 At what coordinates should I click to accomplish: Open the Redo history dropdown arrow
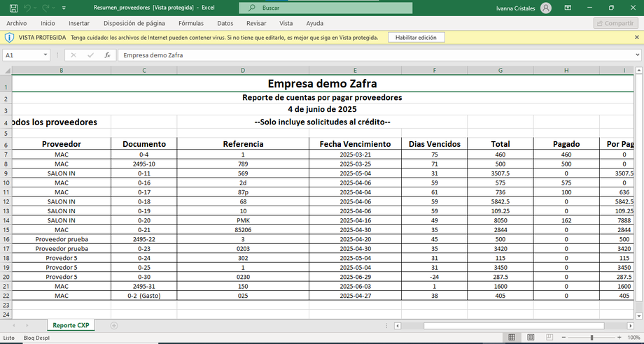(53, 8)
